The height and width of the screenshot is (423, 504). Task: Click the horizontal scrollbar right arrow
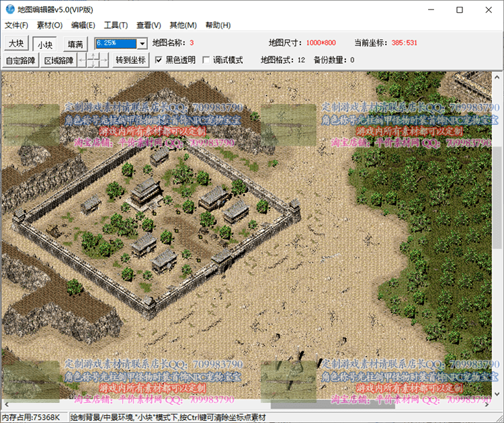pyautogui.click(x=487, y=405)
